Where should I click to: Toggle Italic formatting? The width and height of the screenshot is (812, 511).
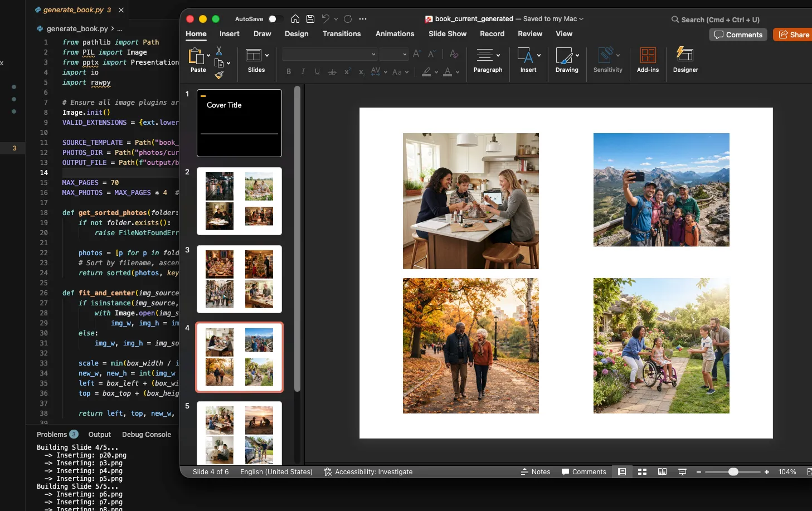click(x=303, y=71)
